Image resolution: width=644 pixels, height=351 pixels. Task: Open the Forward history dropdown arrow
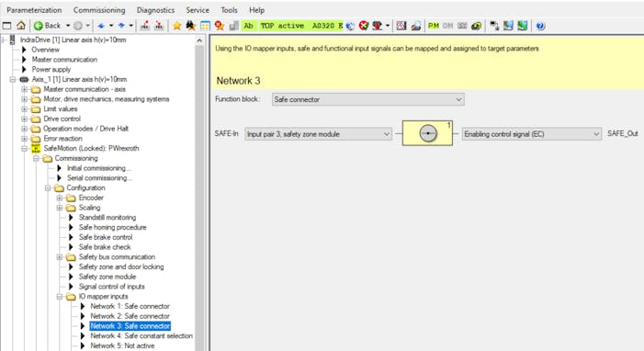tap(87, 26)
